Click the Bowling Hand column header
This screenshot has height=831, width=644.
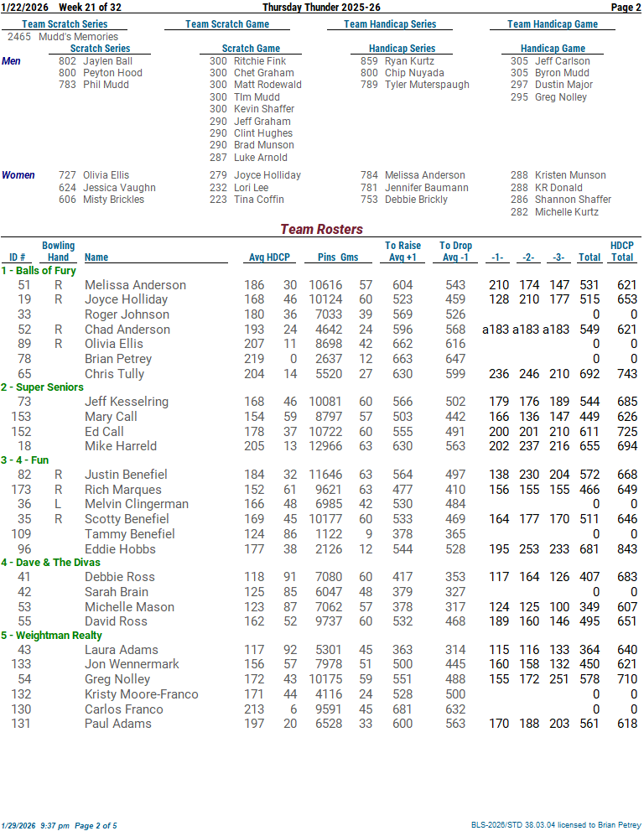58,252
